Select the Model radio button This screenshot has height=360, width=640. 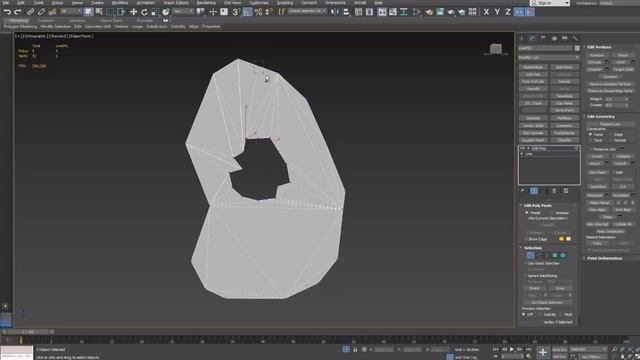(x=527, y=213)
